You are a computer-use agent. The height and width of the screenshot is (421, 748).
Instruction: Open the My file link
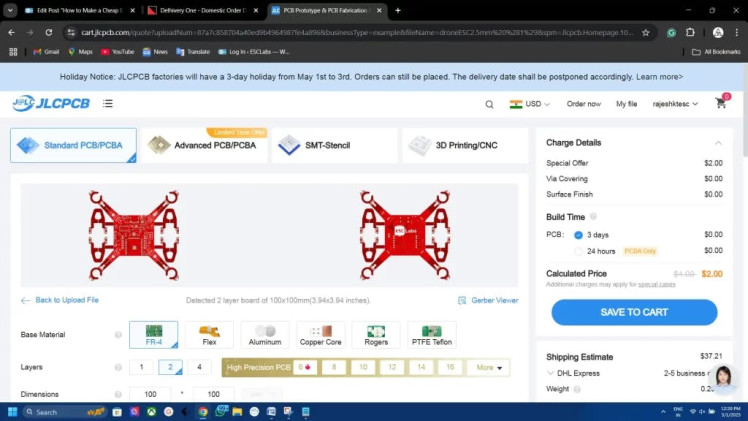click(x=626, y=104)
